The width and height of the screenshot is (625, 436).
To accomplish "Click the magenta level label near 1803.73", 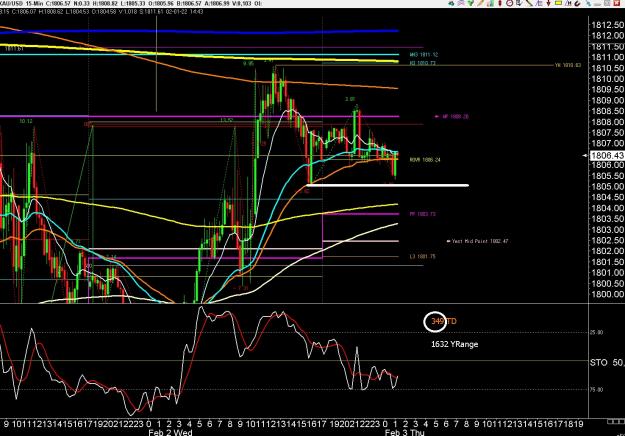I will pyautogui.click(x=423, y=214).
